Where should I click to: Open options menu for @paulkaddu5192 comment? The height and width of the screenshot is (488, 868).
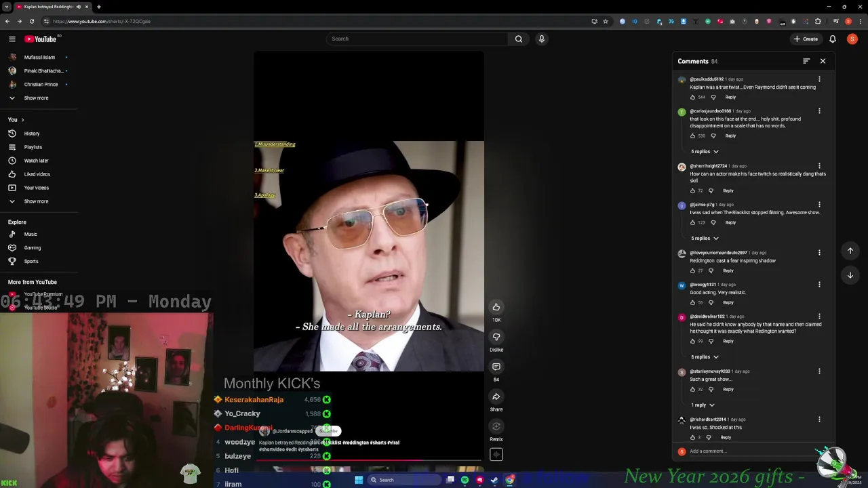pyautogui.click(x=819, y=79)
